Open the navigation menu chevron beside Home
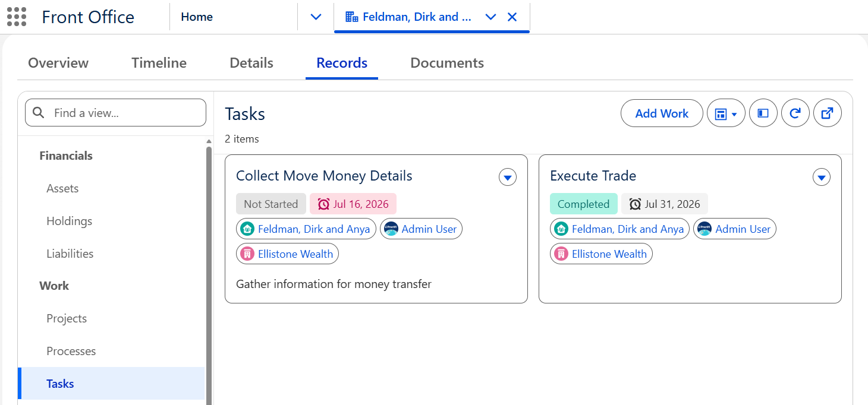 click(316, 17)
